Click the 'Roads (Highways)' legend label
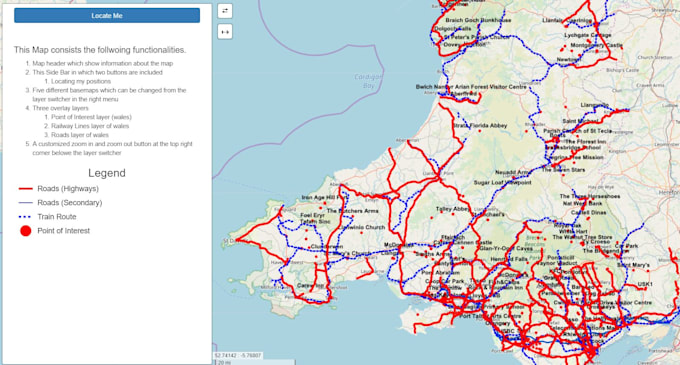 click(68, 189)
